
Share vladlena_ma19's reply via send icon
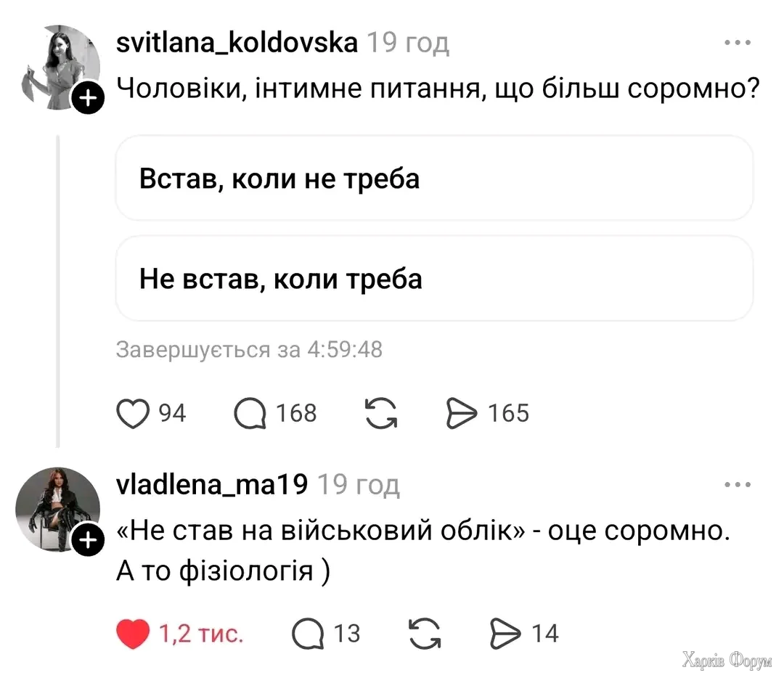click(x=509, y=633)
